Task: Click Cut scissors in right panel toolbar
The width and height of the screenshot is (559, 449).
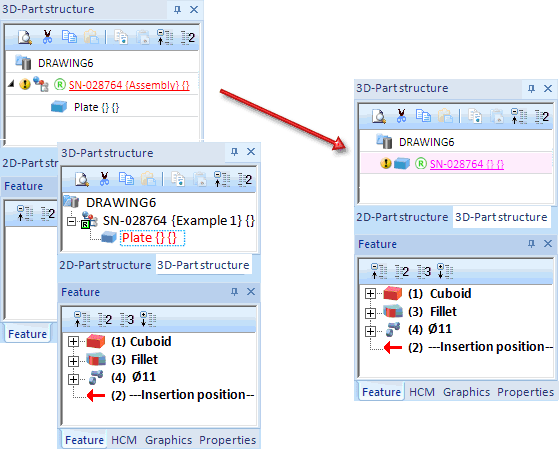Action: (x=401, y=116)
